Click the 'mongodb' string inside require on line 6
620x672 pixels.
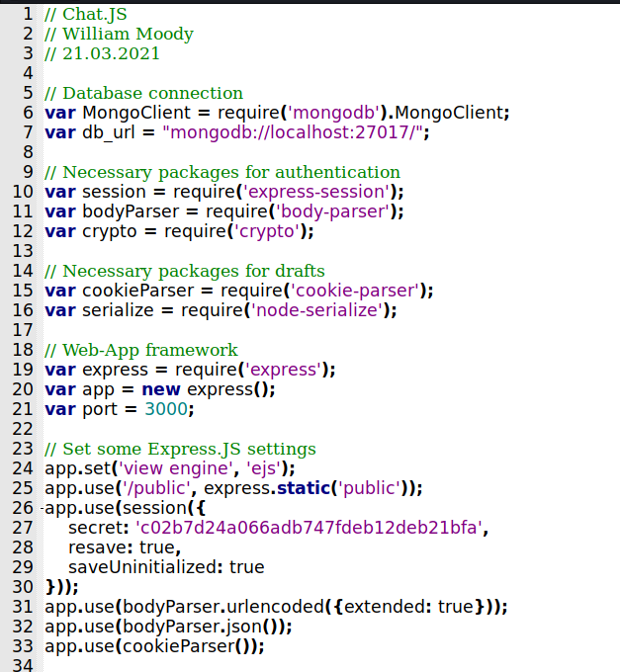333,113
